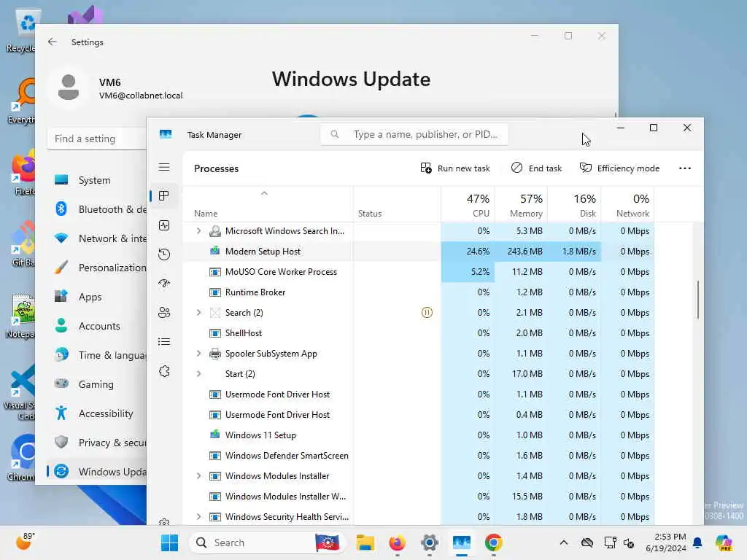
Task: Click End task button
Action: point(536,168)
